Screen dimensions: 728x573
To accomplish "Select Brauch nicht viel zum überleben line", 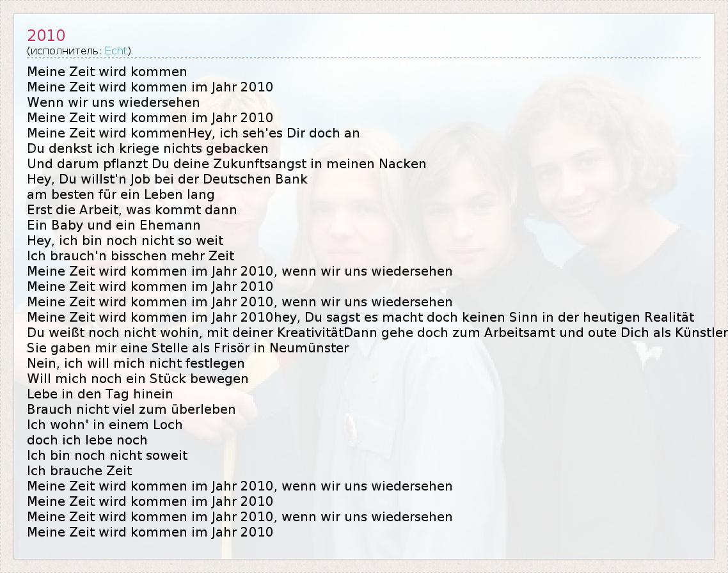I will 131,409.
